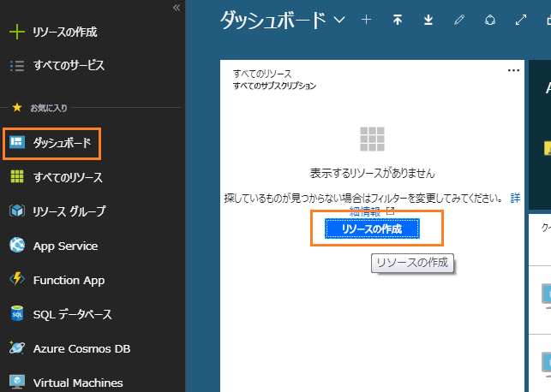This screenshot has width=551, height=392.
Task: Collapse the sidebar with double chevron
Action: pos(177,8)
